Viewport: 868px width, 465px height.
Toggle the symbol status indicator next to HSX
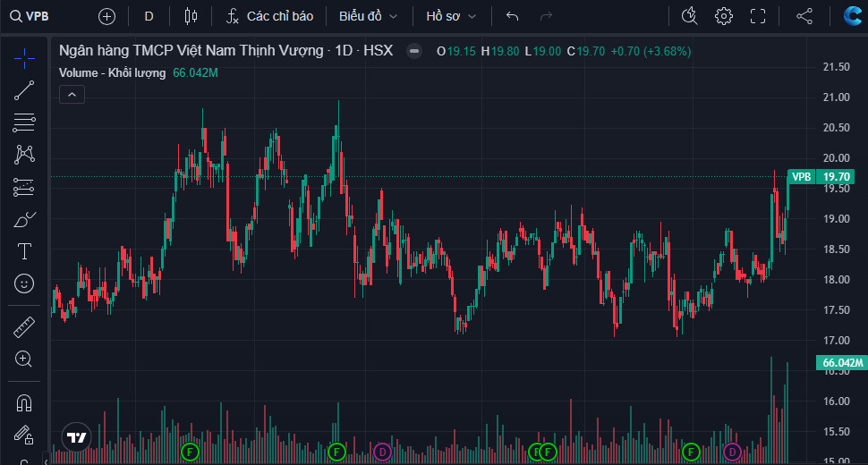[x=413, y=52]
